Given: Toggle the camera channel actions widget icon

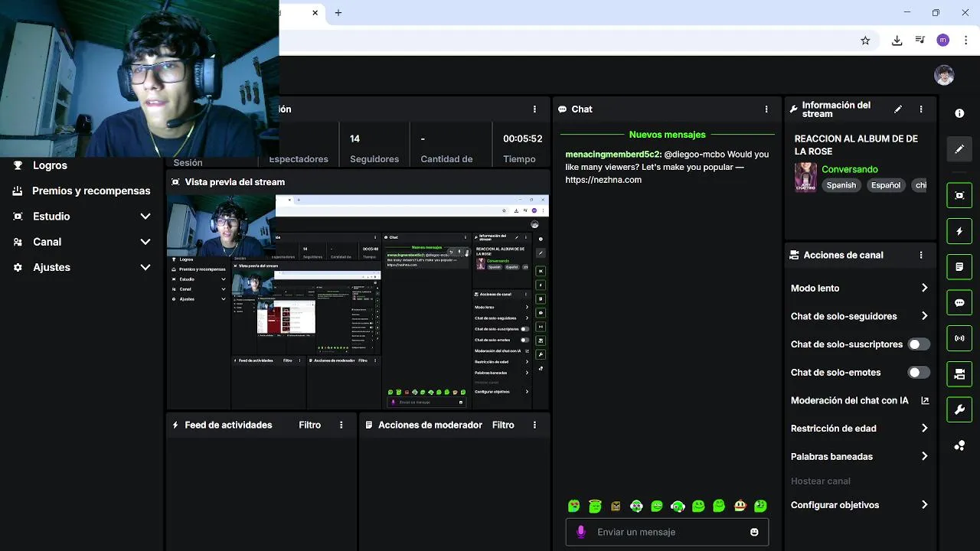Looking at the screenshot, I should pyautogui.click(x=959, y=374).
